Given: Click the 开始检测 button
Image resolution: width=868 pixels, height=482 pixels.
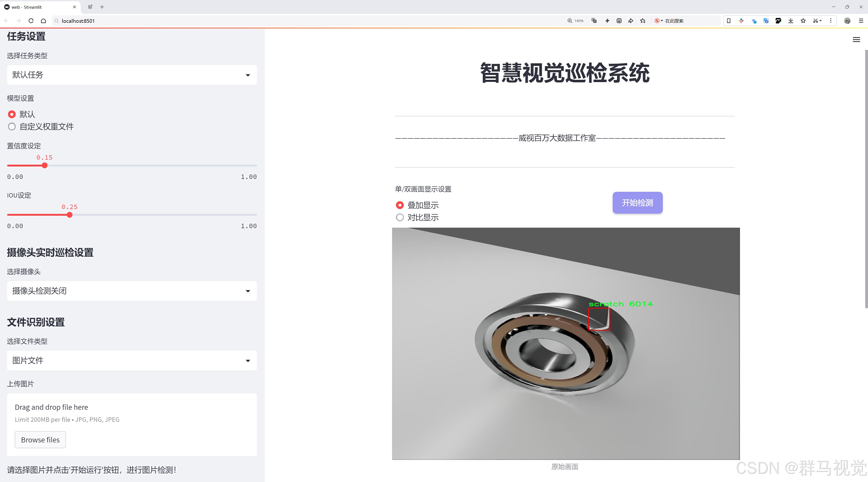Looking at the screenshot, I should (x=637, y=203).
